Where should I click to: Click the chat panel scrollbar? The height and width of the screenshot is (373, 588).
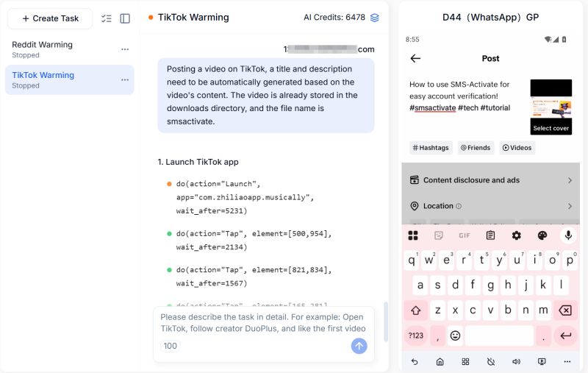pos(385,322)
